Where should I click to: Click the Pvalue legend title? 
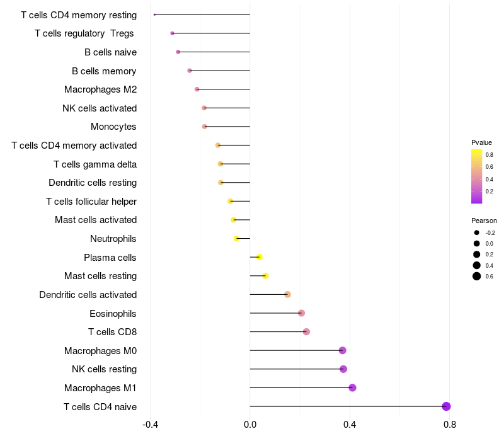pos(481,142)
